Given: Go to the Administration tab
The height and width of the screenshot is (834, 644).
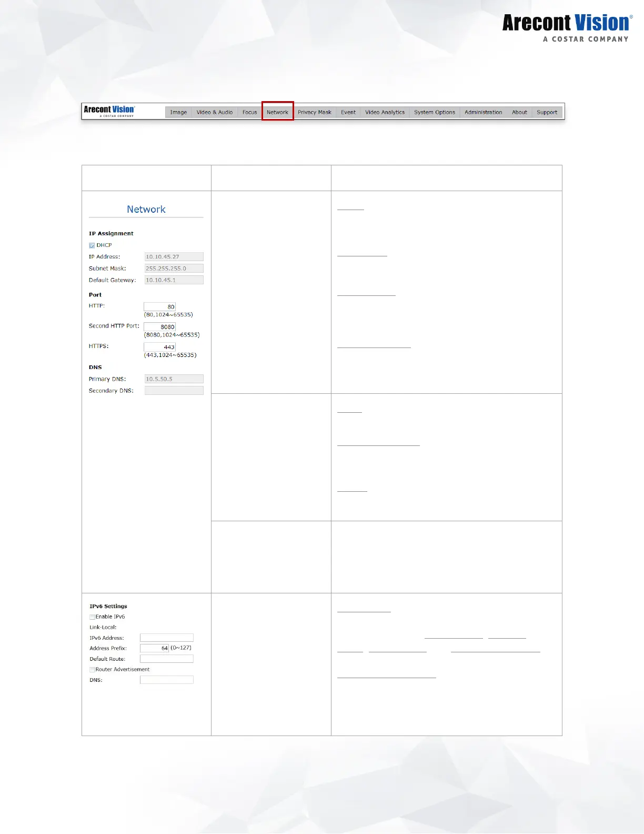Looking at the screenshot, I should click(483, 112).
